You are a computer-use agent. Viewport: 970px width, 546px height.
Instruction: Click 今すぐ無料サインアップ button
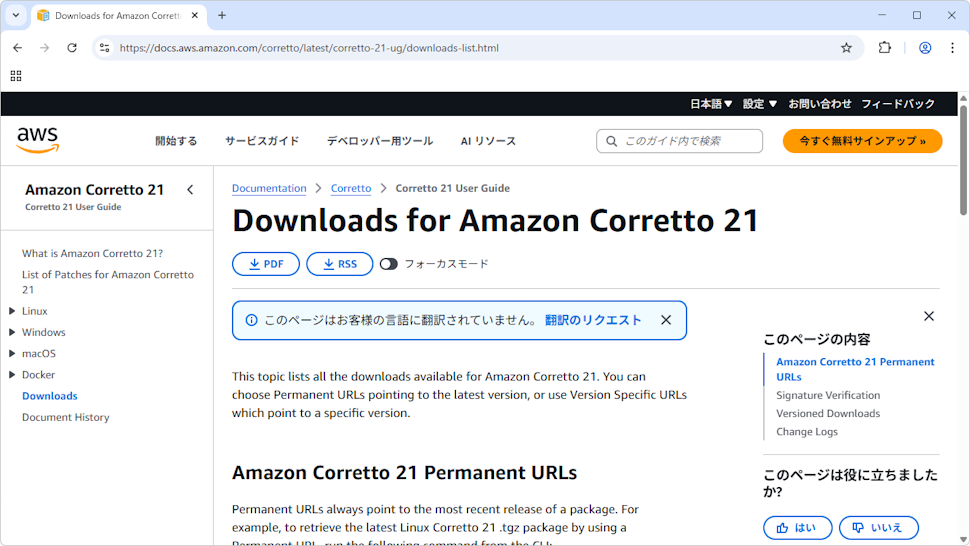click(862, 141)
